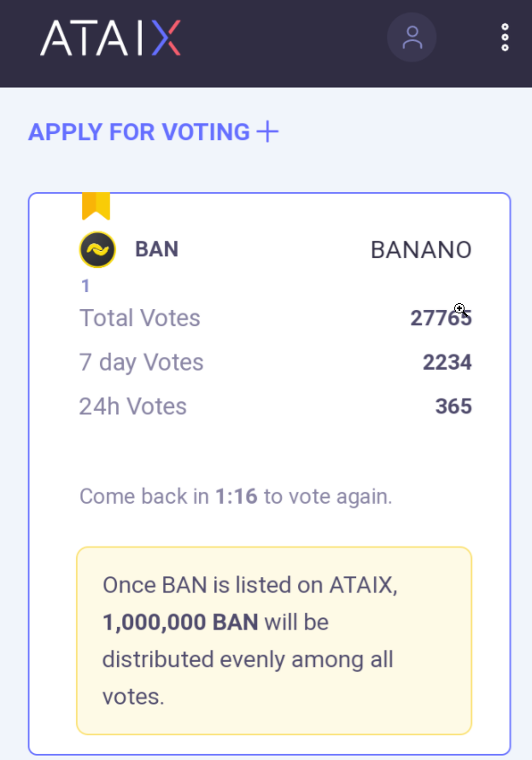Click the plus icon beside Apply for Voting
Viewport: 532px width, 760px height.
267,132
